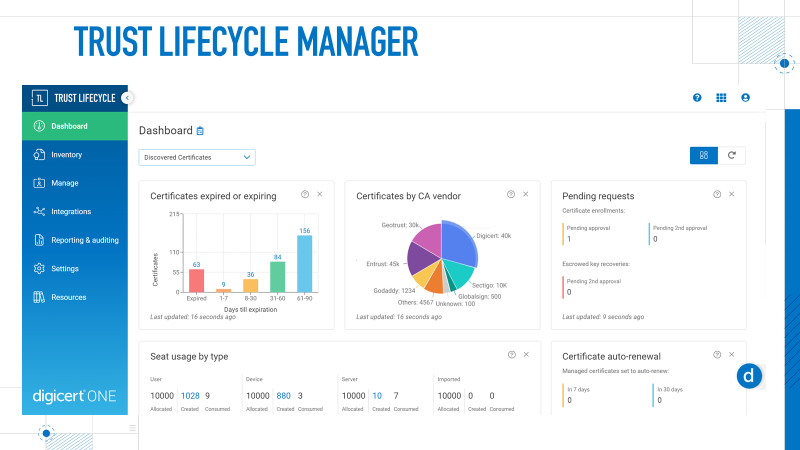
Task: Show help for Pending requests widget
Action: [x=717, y=194]
